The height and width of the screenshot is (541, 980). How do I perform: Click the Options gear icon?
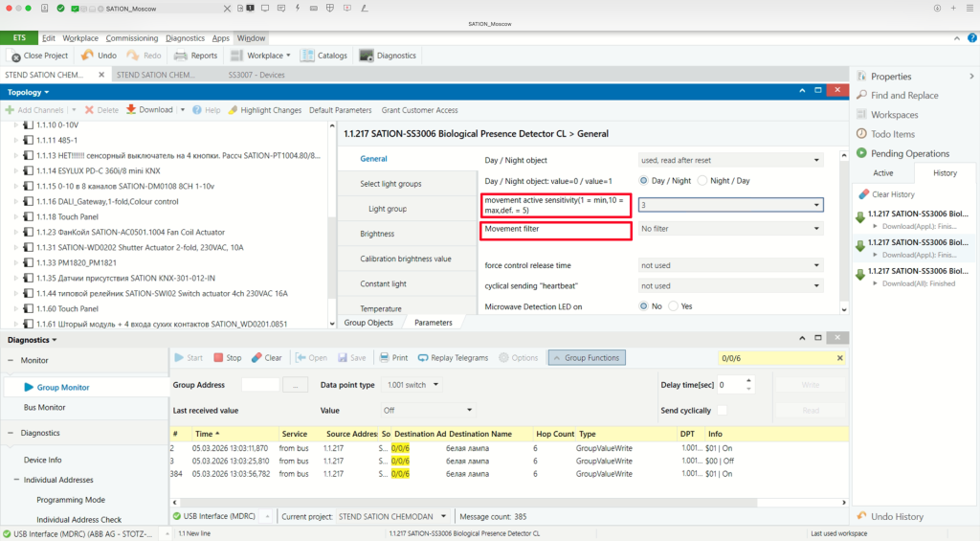click(x=503, y=358)
